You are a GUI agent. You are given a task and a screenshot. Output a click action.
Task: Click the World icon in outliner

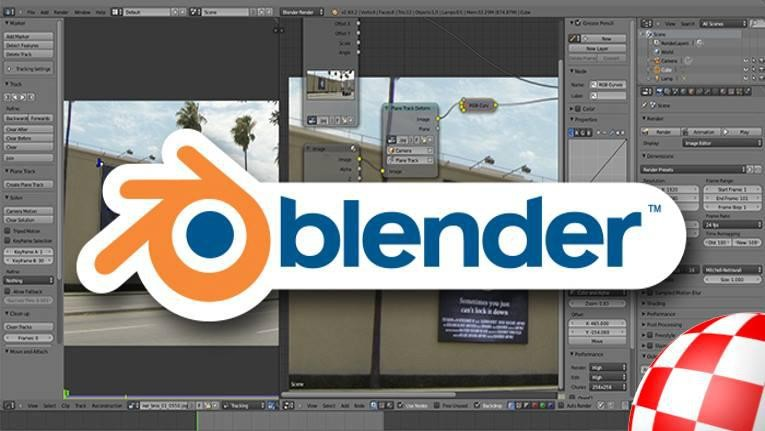655,52
